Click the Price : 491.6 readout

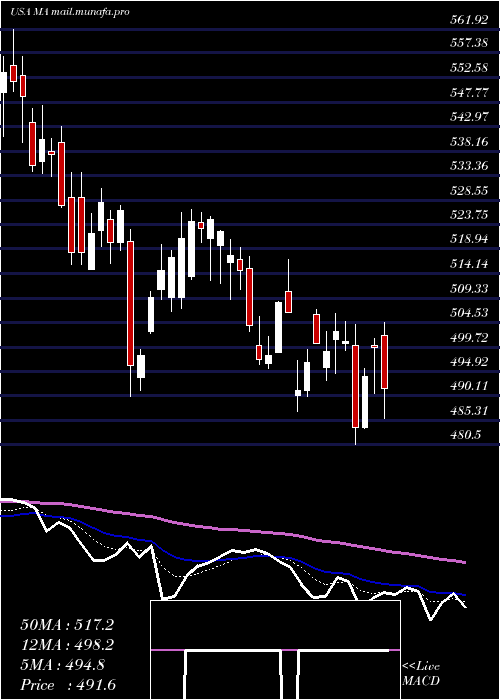pos(67,685)
